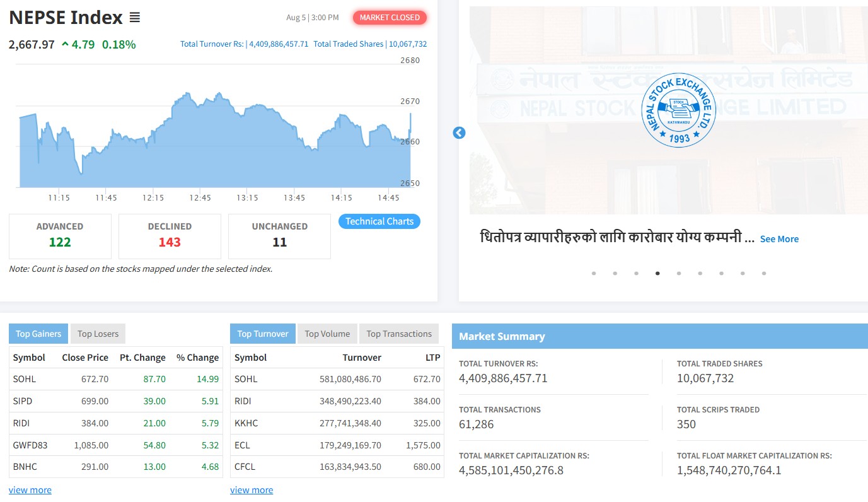Open Technical Charts
The image size is (868, 502).
pyautogui.click(x=379, y=221)
